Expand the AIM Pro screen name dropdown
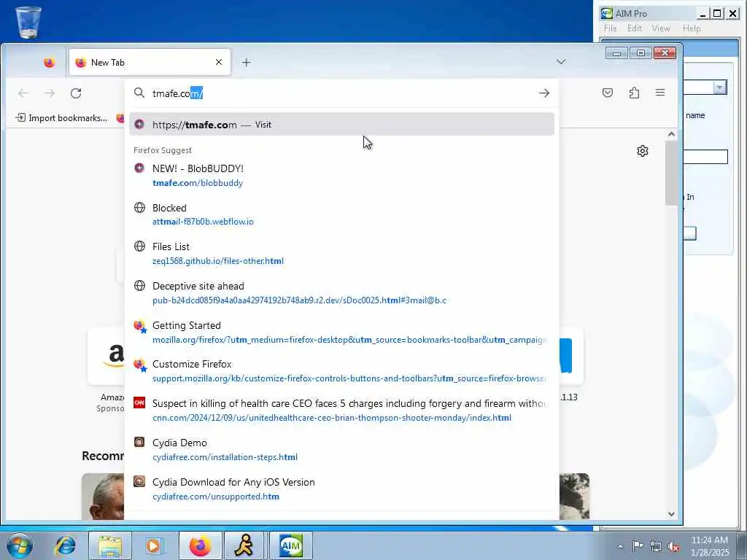This screenshot has height=560, width=747. (720, 87)
